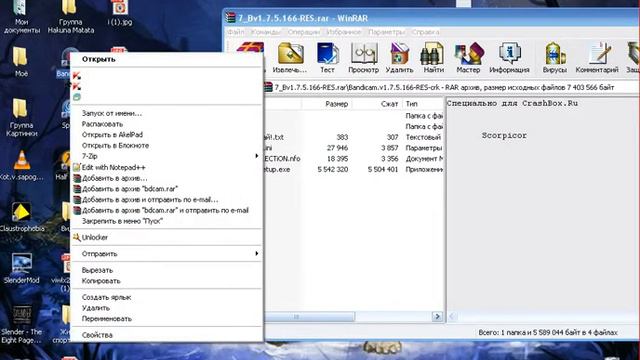
Task: Choose Добавить в архив... menu entry
Action: [167, 178]
